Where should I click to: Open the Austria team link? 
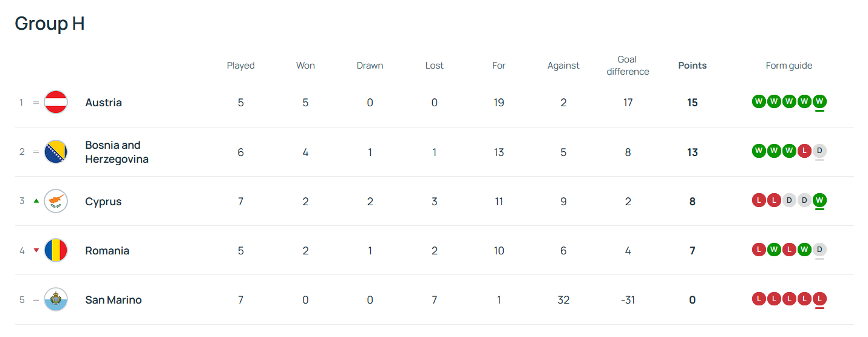[x=103, y=103]
